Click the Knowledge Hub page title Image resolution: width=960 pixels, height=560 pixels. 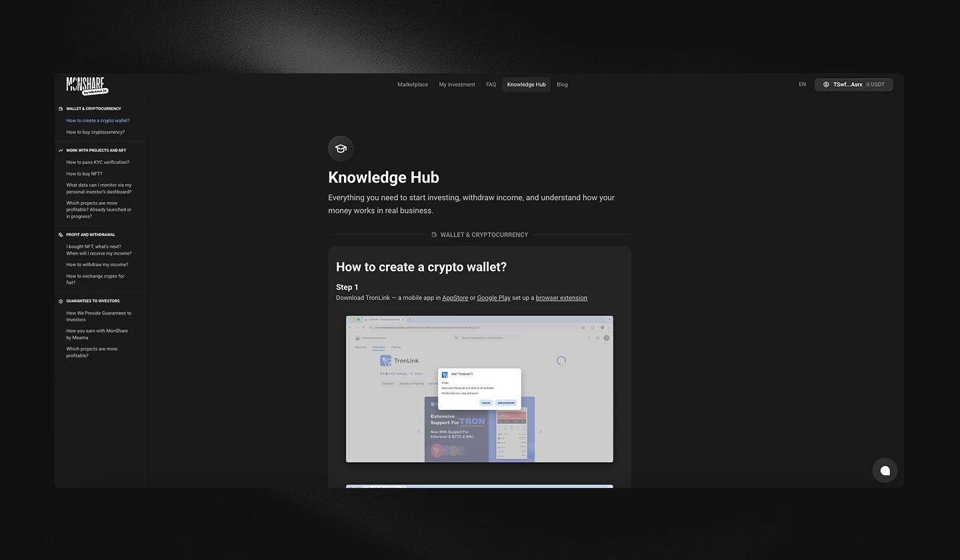pos(383,177)
